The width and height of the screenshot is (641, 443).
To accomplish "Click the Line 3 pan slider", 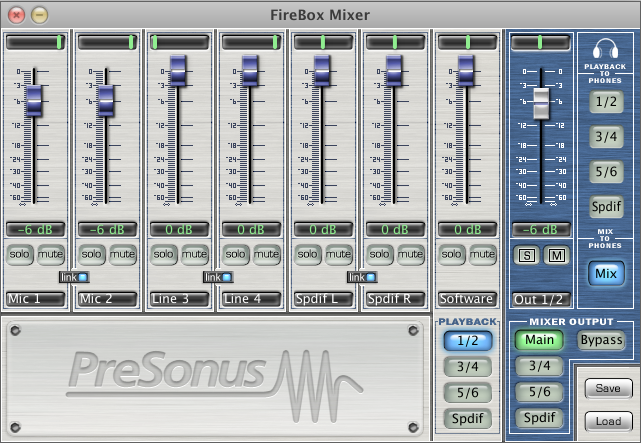I will pos(179,42).
